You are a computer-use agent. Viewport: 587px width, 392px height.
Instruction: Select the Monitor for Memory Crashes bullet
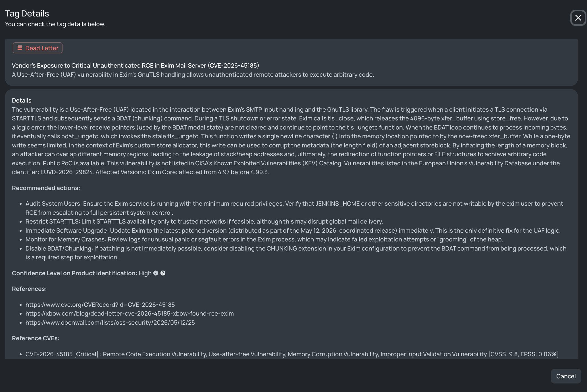pyautogui.click(x=264, y=239)
